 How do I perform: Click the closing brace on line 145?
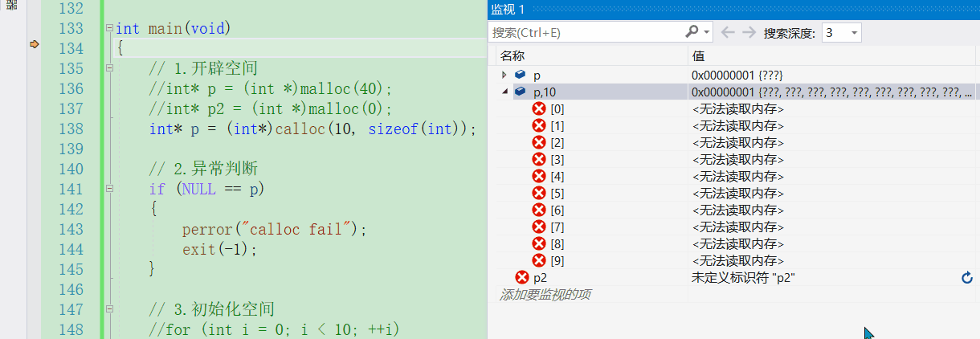pyautogui.click(x=153, y=269)
